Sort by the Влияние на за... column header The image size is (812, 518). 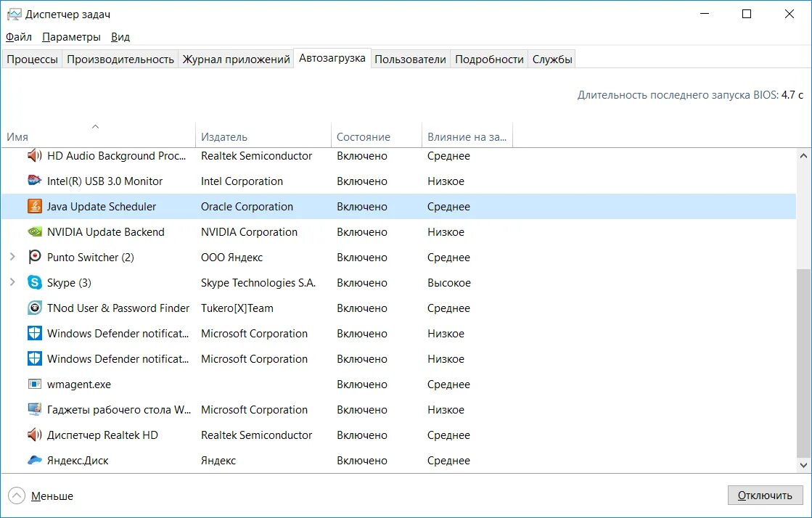pos(467,136)
